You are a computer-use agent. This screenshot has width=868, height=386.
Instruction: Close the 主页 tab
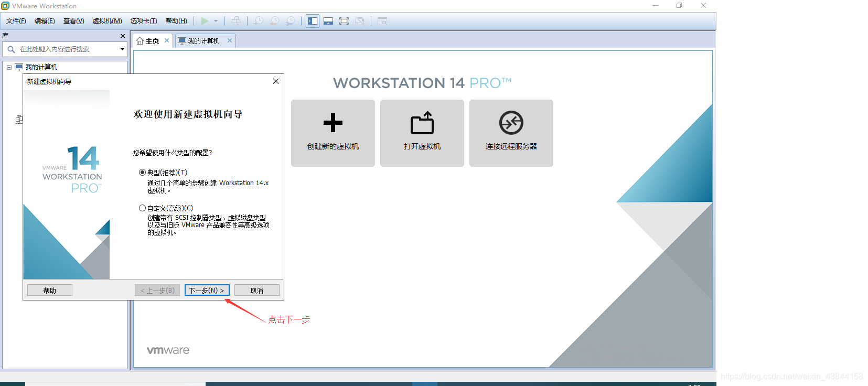coord(167,40)
